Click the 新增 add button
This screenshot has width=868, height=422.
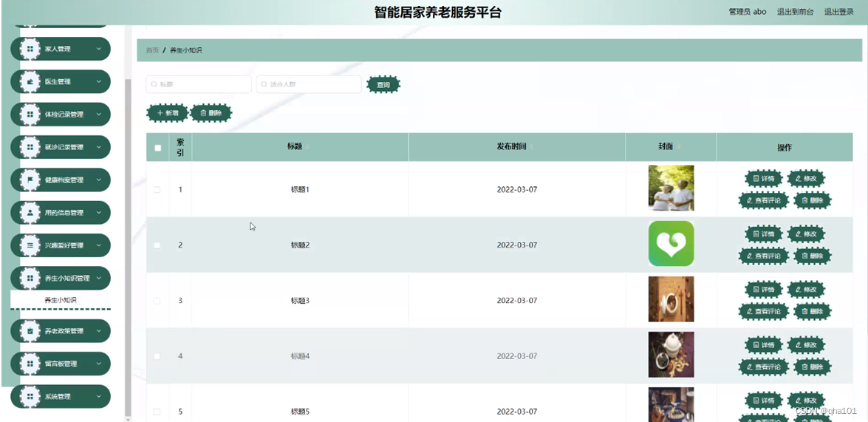[167, 113]
